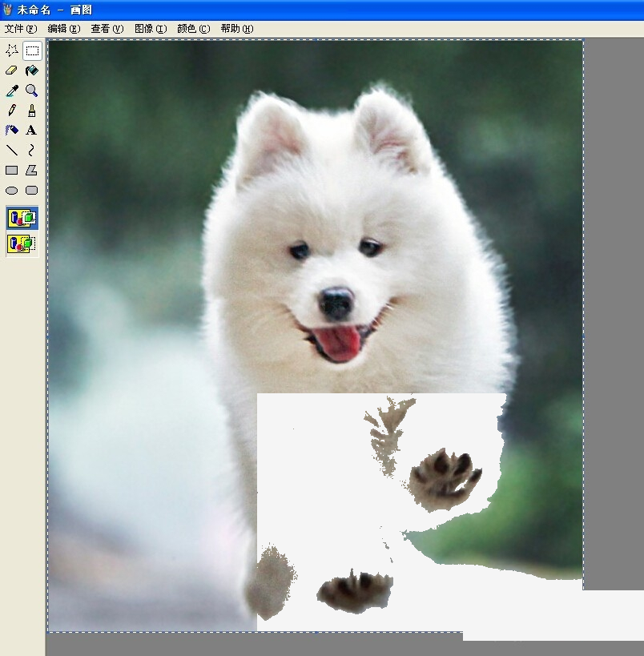644x656 pixels.
Task: Click the Paint icon in the title bar
Action: click(x=7, y=9)
